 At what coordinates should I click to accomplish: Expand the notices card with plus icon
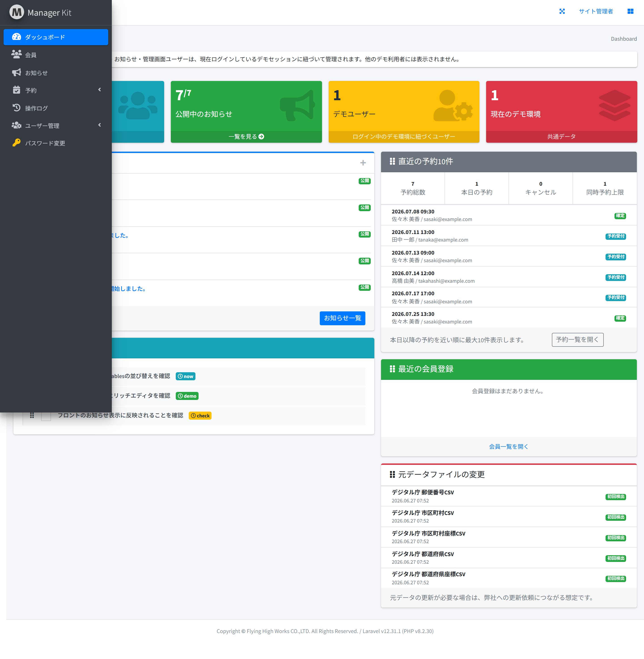coord(363,163)
